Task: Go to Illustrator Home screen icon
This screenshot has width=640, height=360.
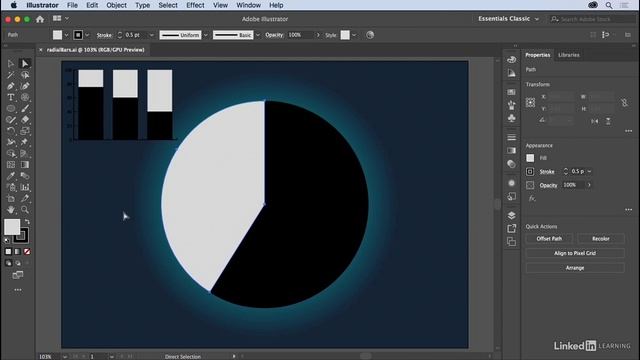Action: (40, 19)
